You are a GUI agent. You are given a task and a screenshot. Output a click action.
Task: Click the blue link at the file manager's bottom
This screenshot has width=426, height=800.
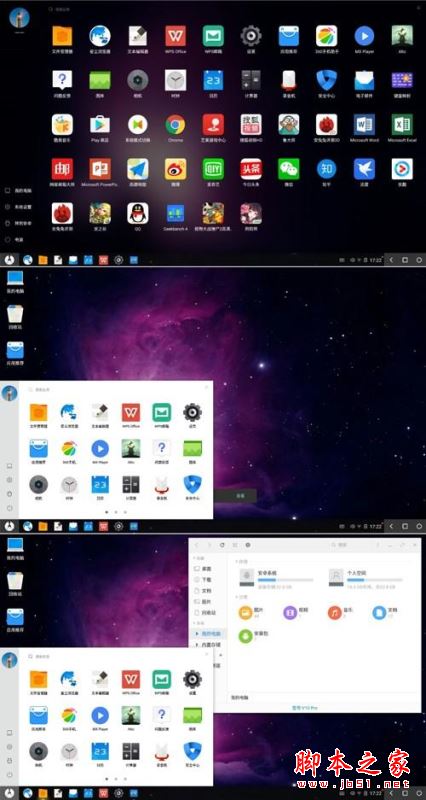(x=305, y=708)
